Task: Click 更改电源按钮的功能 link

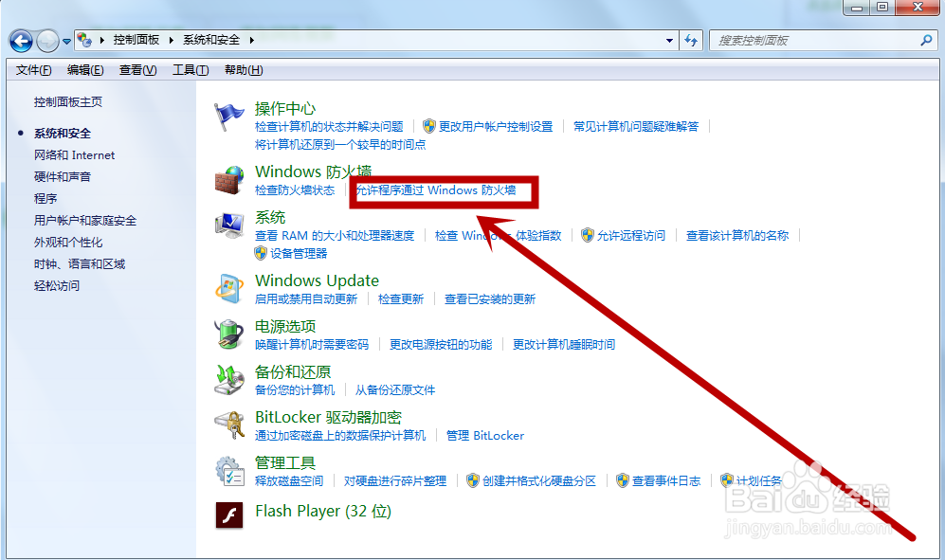Action: [x=441, y=345]
